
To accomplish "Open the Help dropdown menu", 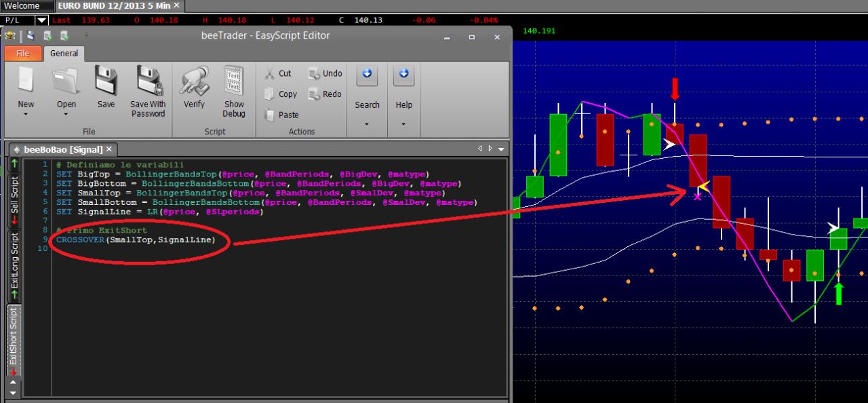I will [403, 123].
